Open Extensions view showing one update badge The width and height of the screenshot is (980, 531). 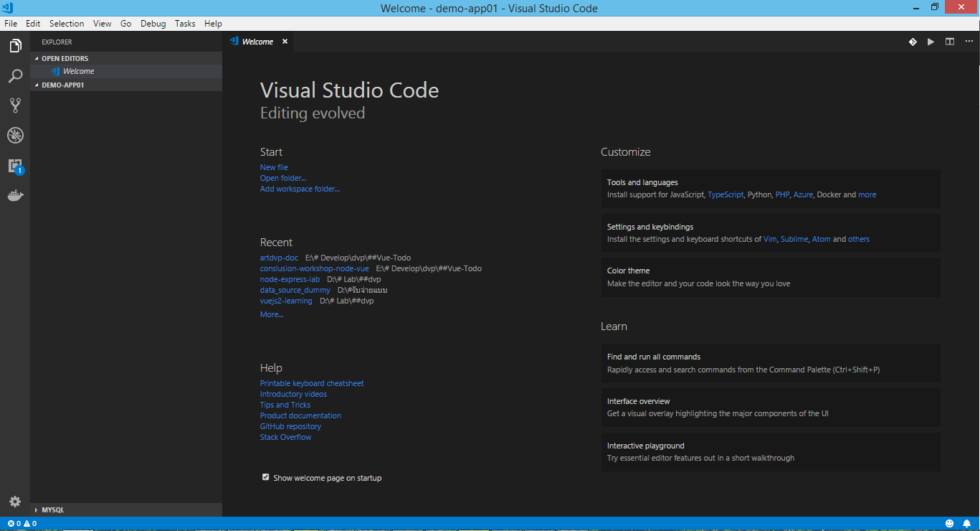tap(15, 165)
